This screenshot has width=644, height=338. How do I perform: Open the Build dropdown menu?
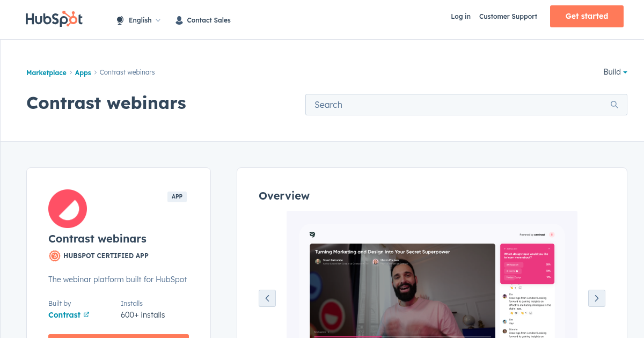point(614,72)
